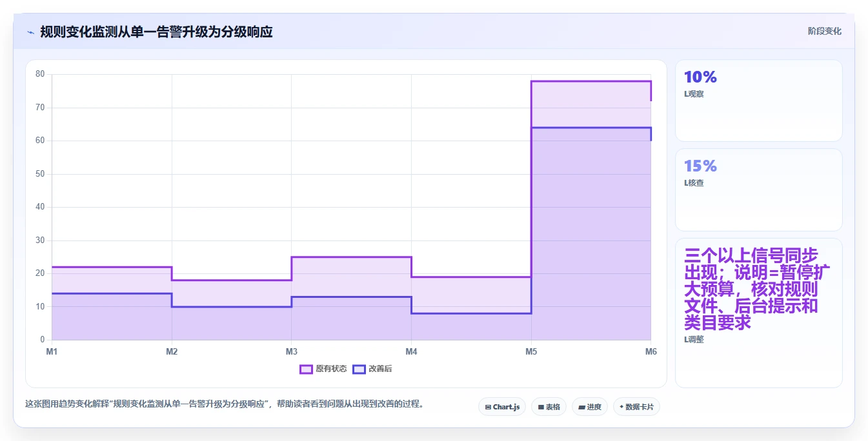Click the 三个以上信号同步出现 card text

tap(758, 289)
